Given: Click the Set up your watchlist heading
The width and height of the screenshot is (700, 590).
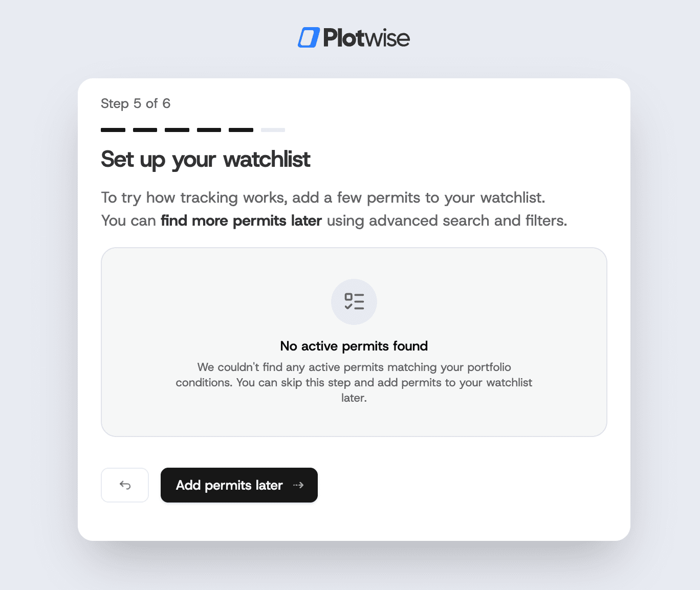Looking at the screenshot, I should 205,160.
